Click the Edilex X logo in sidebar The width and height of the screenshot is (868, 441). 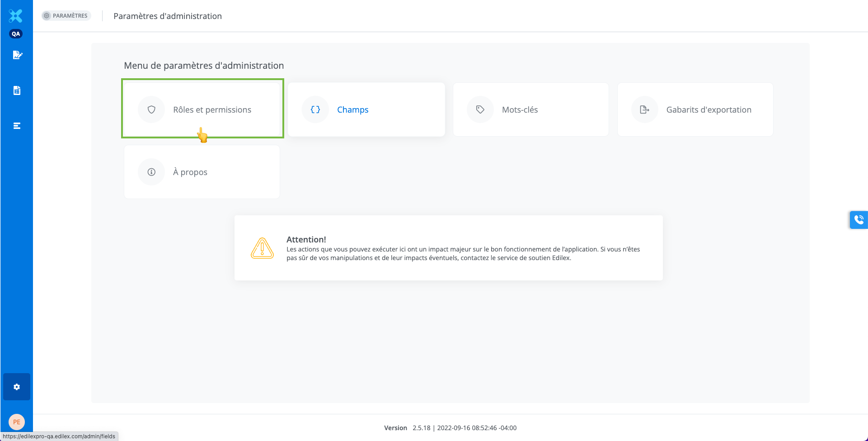[16, 16]
